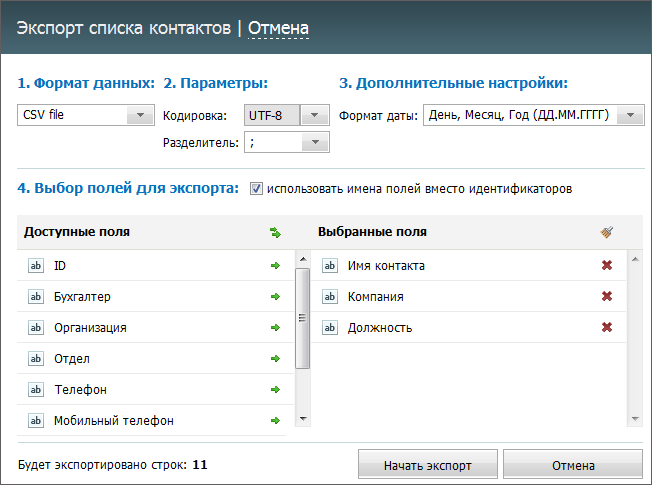Remove Компания with red cross
Viewport: 652px width, 485px height.
pos(607,296)
